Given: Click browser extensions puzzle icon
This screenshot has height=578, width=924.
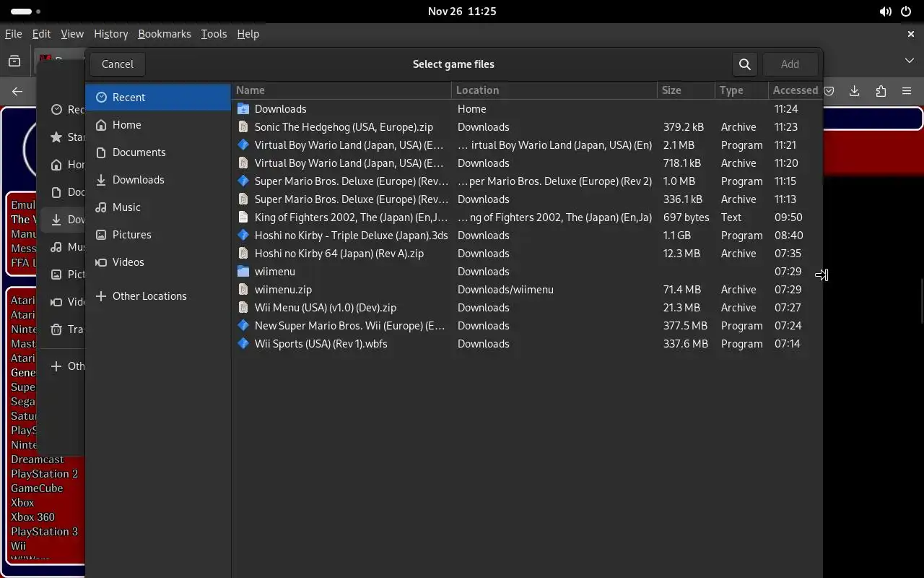Looking at the screenshot, I should (x=881, y=91).
